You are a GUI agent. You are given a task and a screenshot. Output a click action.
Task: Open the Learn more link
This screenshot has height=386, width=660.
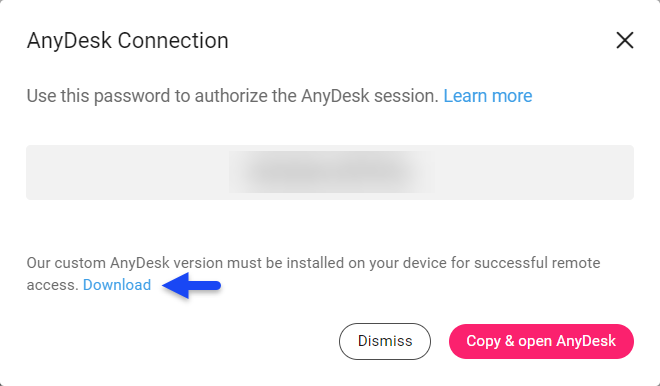tap(487, 96)
